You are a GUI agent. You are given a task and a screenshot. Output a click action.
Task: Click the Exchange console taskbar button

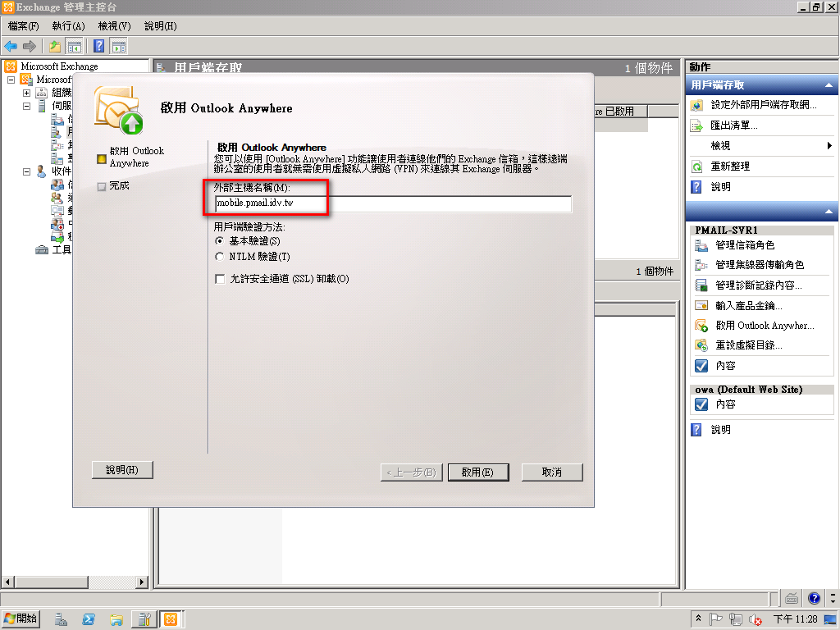(x=171, y=620)
